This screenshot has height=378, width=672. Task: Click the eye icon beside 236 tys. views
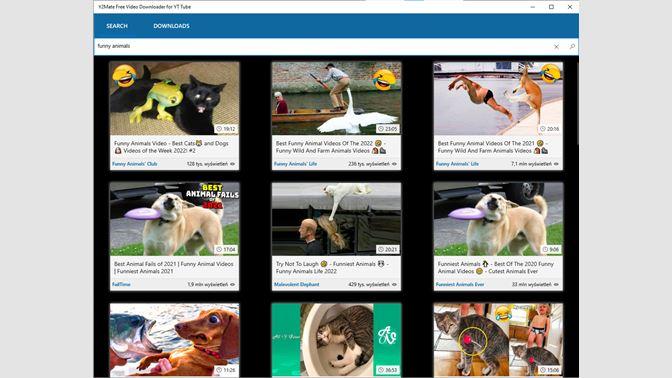394,164
